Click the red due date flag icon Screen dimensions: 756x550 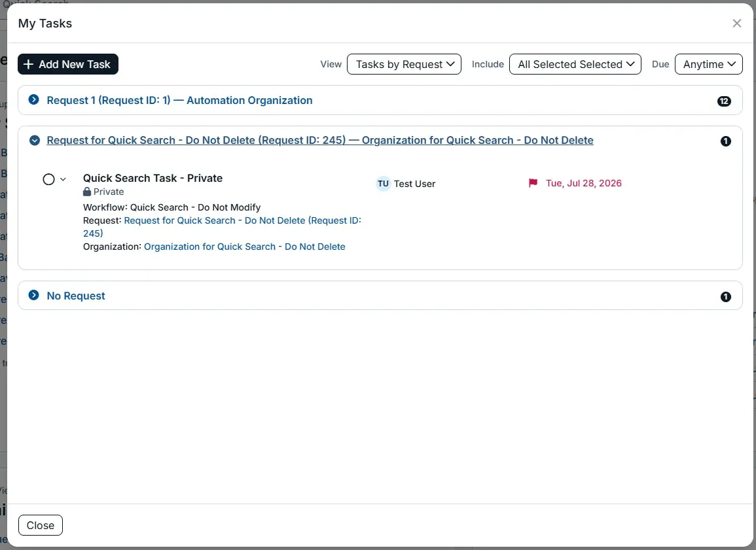tap(533, 183)
